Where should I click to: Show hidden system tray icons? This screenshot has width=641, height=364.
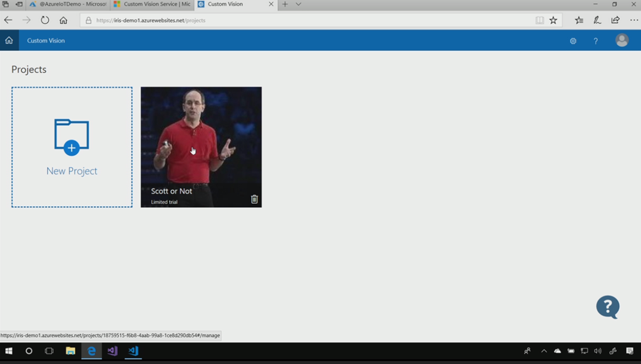(x=544, y=351)
